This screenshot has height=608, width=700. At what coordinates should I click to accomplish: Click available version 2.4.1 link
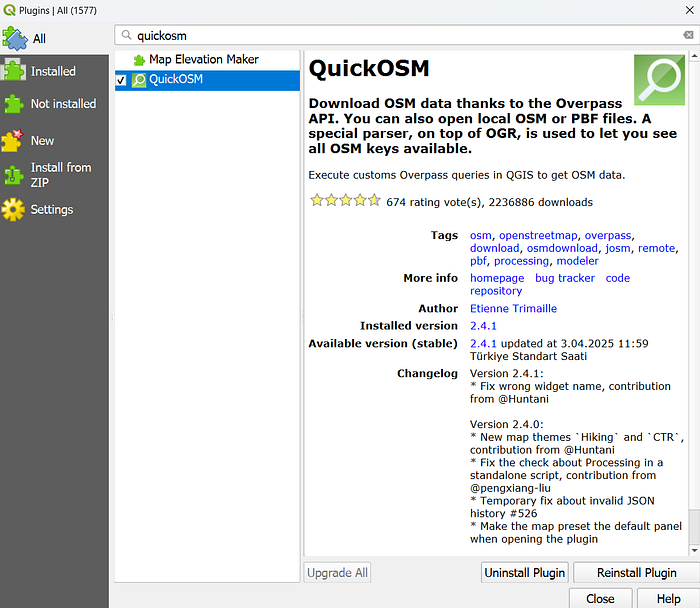coord(483,343)
